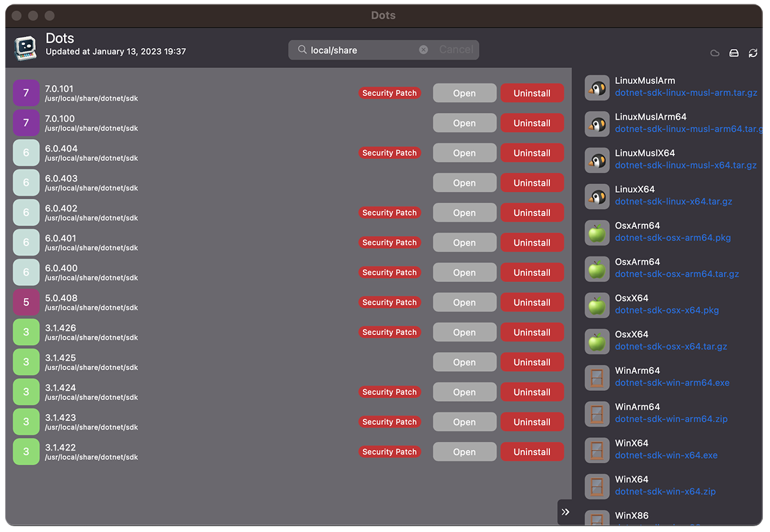
Task: Collapse the sidebar with double chevron
Action: click(x=565, y=511)
